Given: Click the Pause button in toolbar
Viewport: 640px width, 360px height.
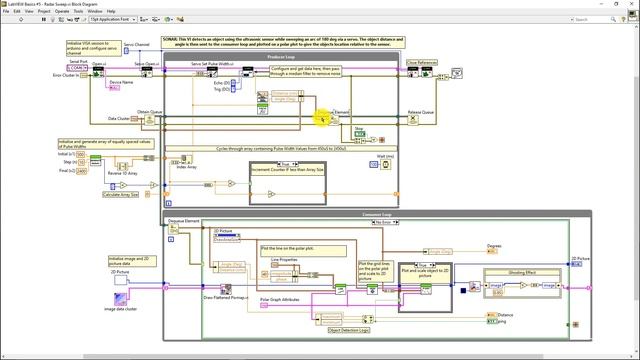Looking at the screenshot, I should [x=44, y=19].
